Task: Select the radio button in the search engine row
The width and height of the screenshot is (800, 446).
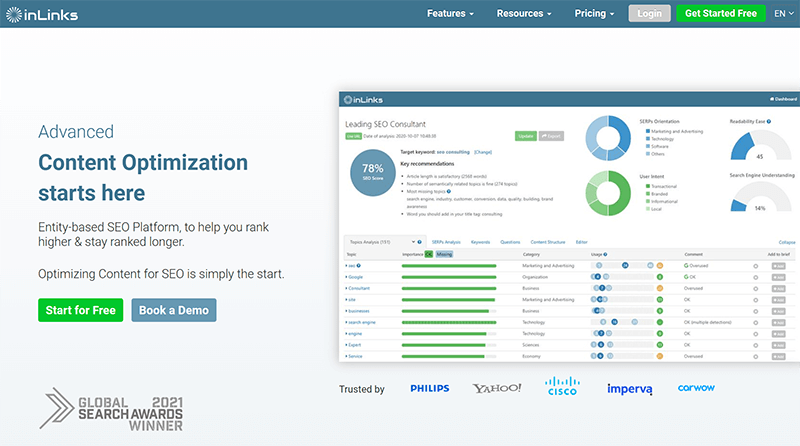Action: coord(756,323)
